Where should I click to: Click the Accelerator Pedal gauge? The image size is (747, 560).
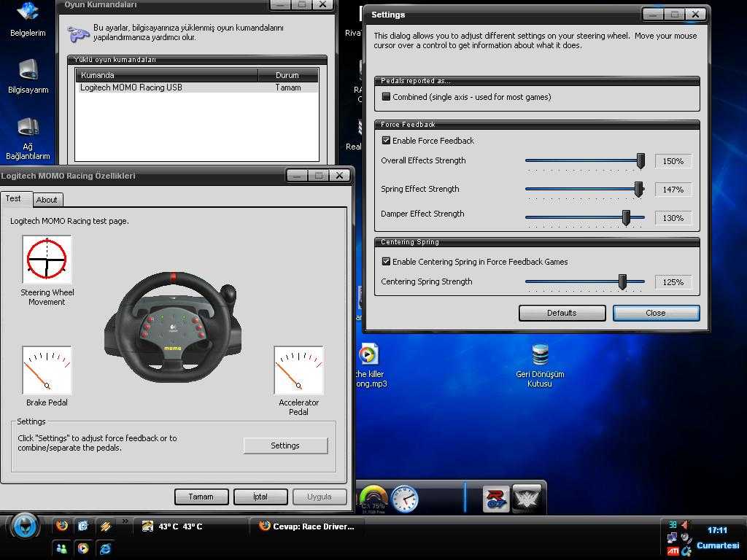[298, 370]
